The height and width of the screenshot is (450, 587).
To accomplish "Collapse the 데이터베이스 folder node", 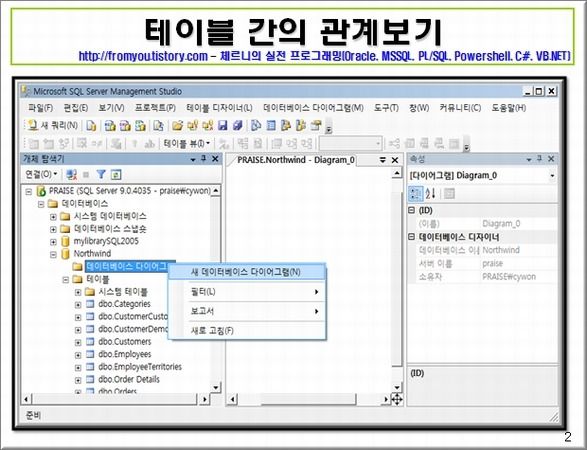I will click(41, 204).
